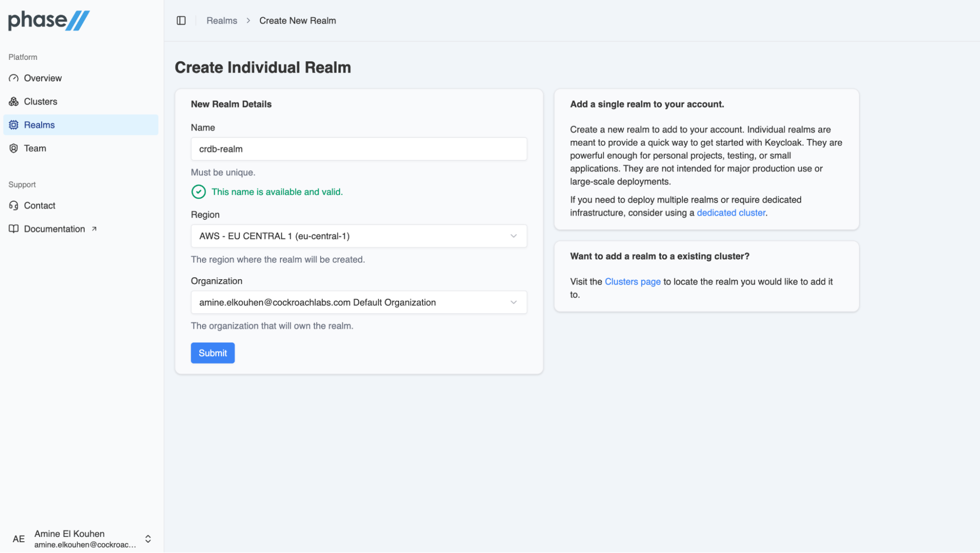
Task: Click the Contact headset icon
Action: point(14,206)
